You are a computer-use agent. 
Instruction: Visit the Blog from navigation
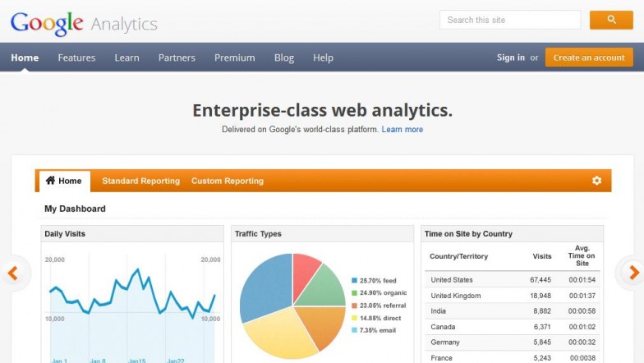tap(284, 57)
